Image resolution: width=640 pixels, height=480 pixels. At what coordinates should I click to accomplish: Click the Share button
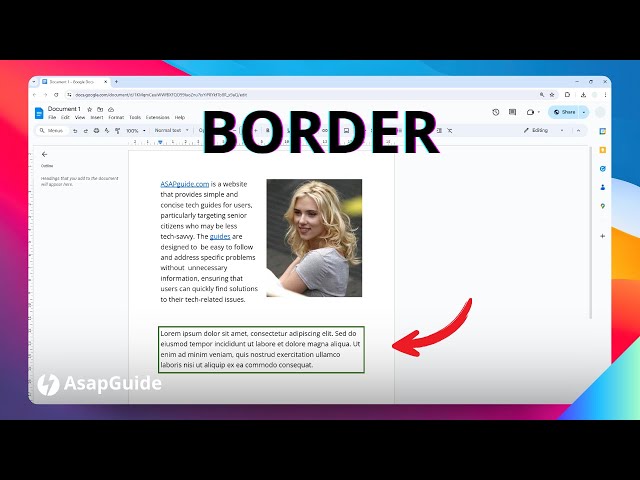point(564,112)
